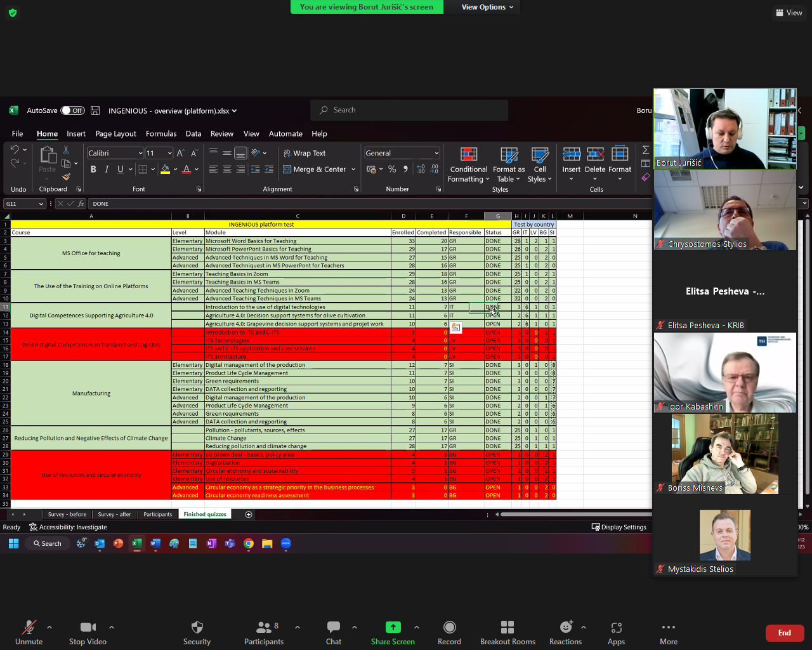812x650 pixels.
Task: Open the Formulas ribbon tab
Action: click(161, 134)
